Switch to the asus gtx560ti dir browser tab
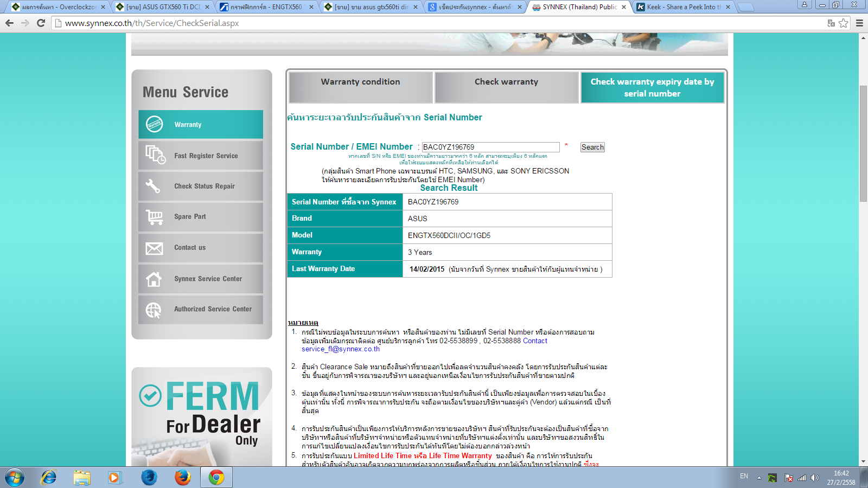 [370, 7]
